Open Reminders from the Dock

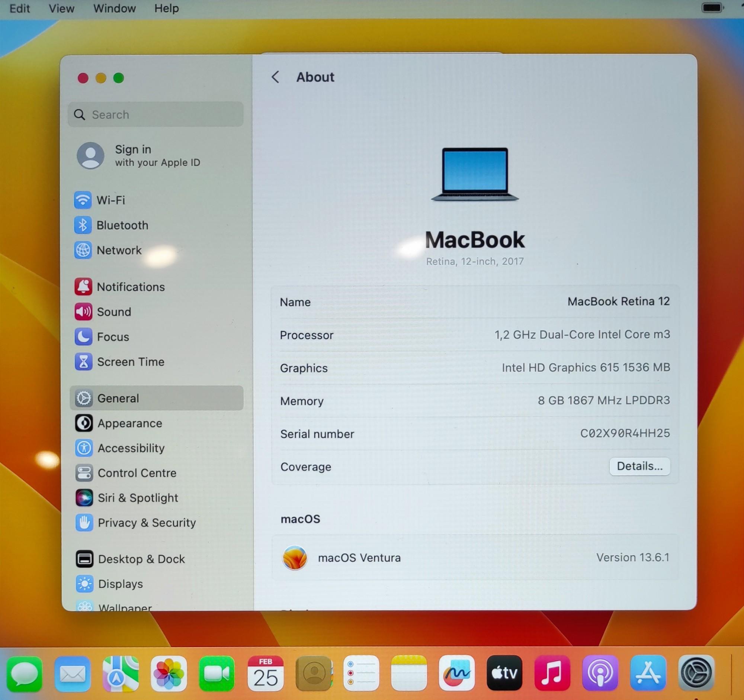pos(361,674)
